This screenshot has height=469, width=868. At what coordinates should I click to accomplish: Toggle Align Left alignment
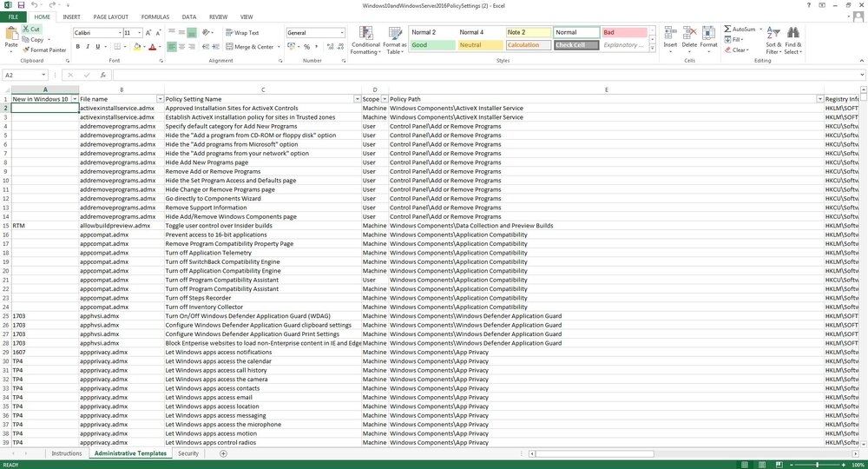click(x=172, y=47)
